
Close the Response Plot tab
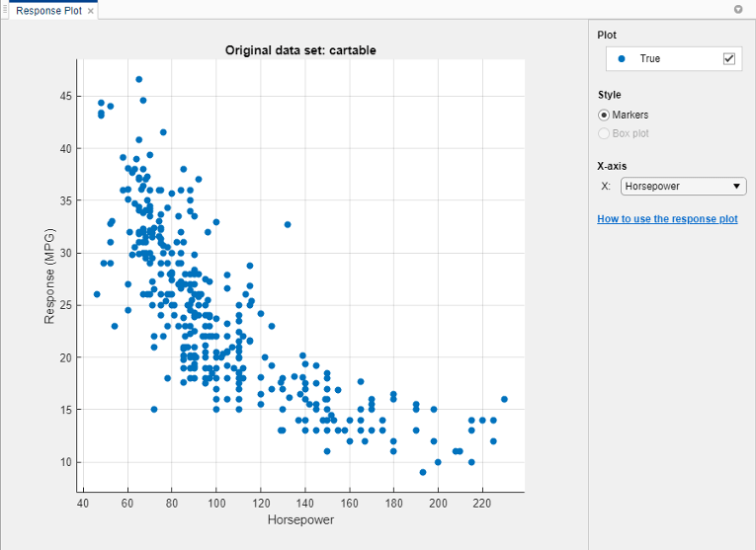point(90,11)
